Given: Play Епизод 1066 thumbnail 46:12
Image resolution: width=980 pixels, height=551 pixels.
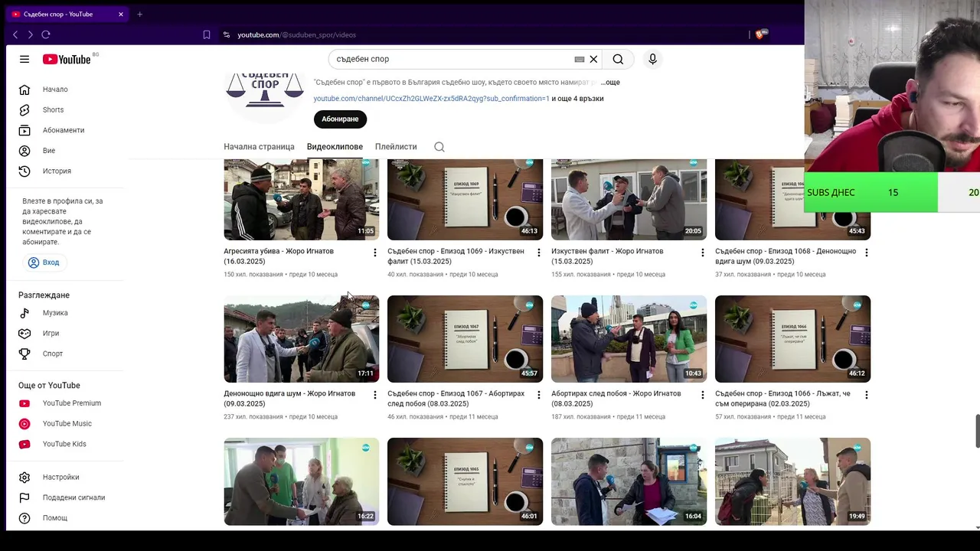Looking at the screenshot, I should point(792,339).
